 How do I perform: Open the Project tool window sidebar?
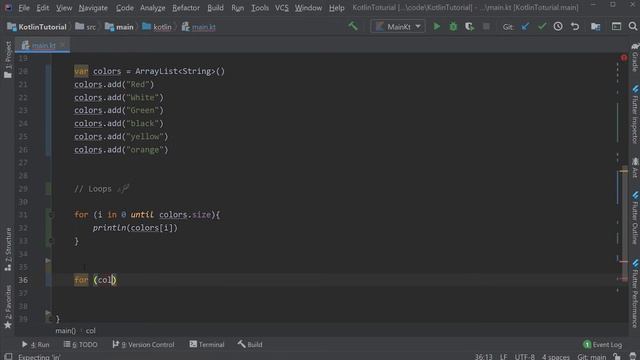tap(8, 60)
